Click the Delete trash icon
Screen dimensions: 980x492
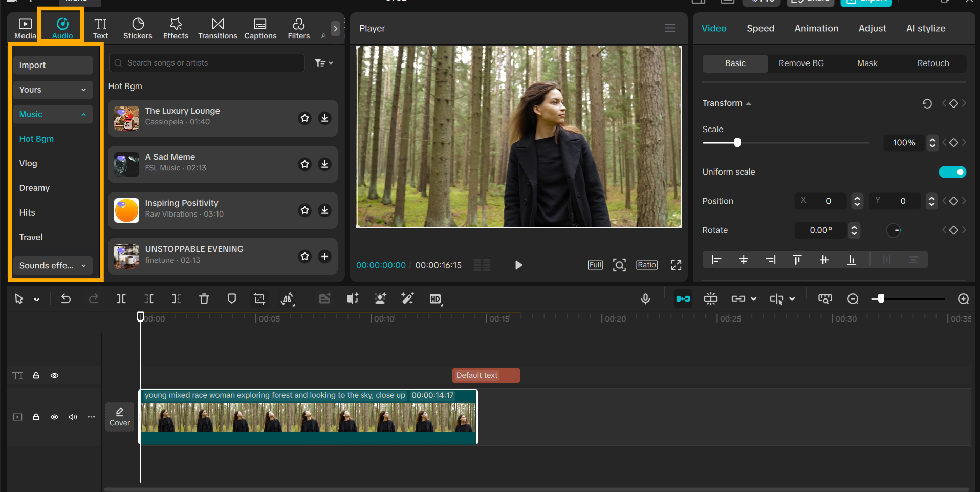tap(204, 299)
